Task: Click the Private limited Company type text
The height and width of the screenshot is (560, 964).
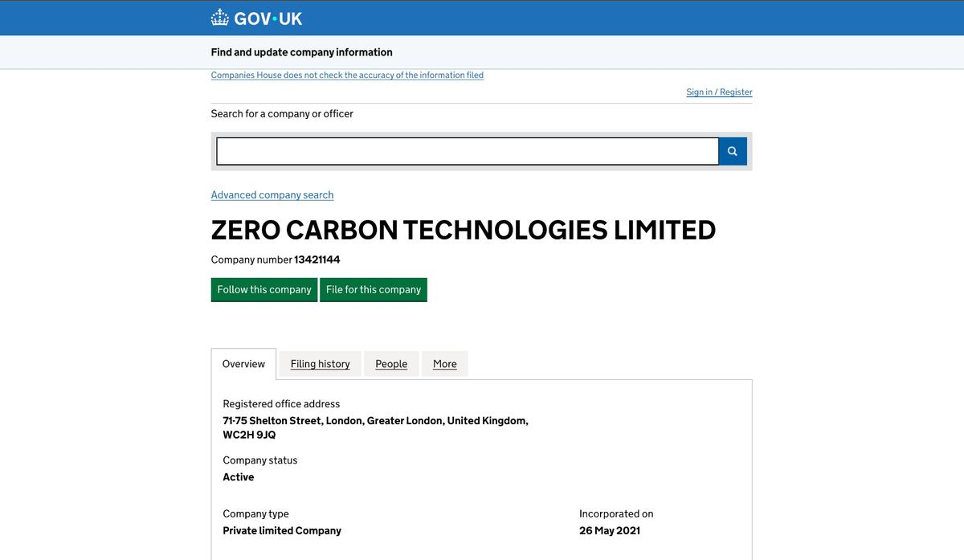Action: (282, 530)
